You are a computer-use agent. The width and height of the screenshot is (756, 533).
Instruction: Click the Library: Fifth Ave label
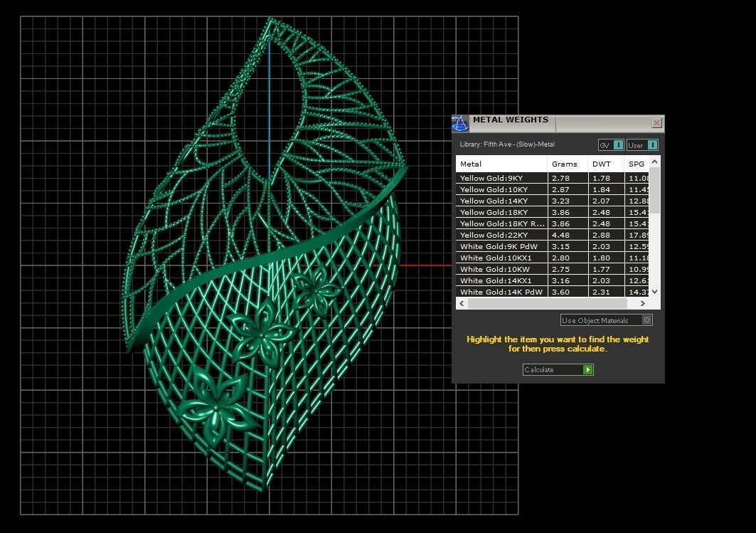(507, 144)
